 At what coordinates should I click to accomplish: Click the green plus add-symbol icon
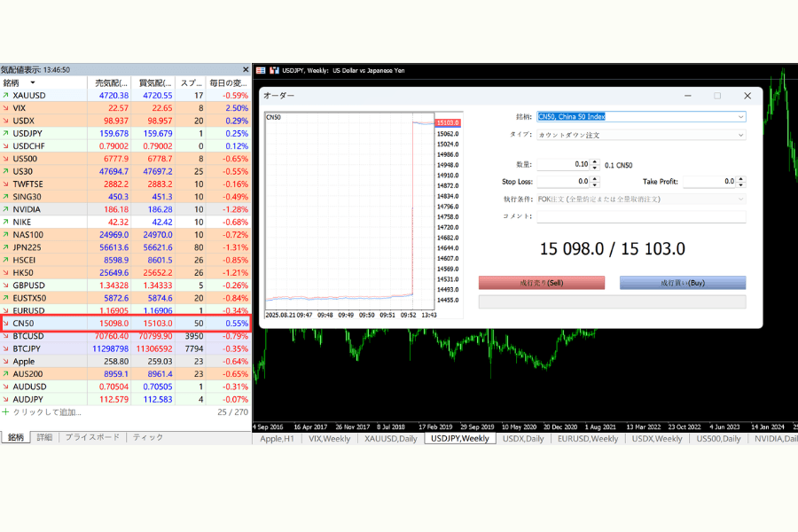5,412
